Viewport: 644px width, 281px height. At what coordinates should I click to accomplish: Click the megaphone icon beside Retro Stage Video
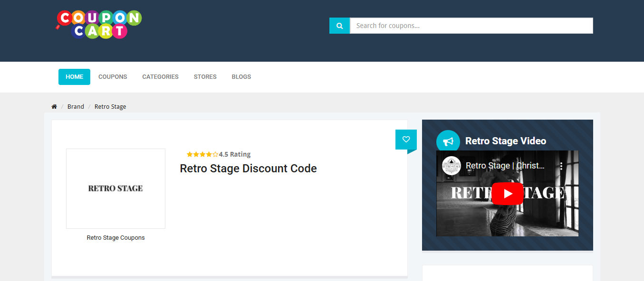point(448,141)
